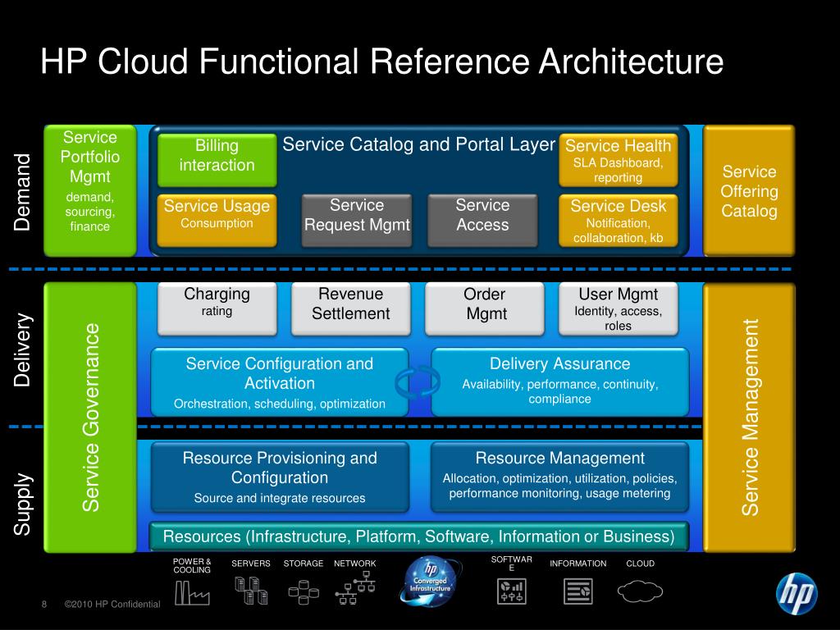
Task: Select the Service Desk box
Action: pyautogui.click(x=619, y=220)
